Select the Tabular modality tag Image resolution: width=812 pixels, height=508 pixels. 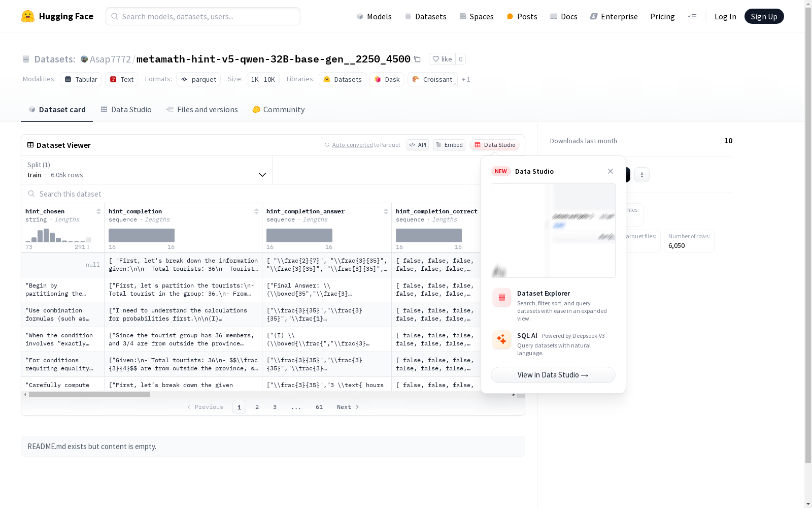[81, 79]
